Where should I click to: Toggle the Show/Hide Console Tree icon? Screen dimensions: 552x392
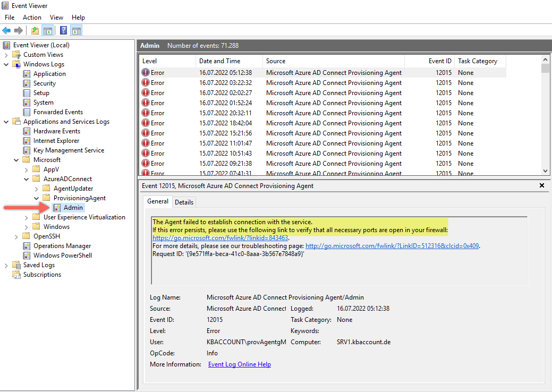[x=47, y=31]
